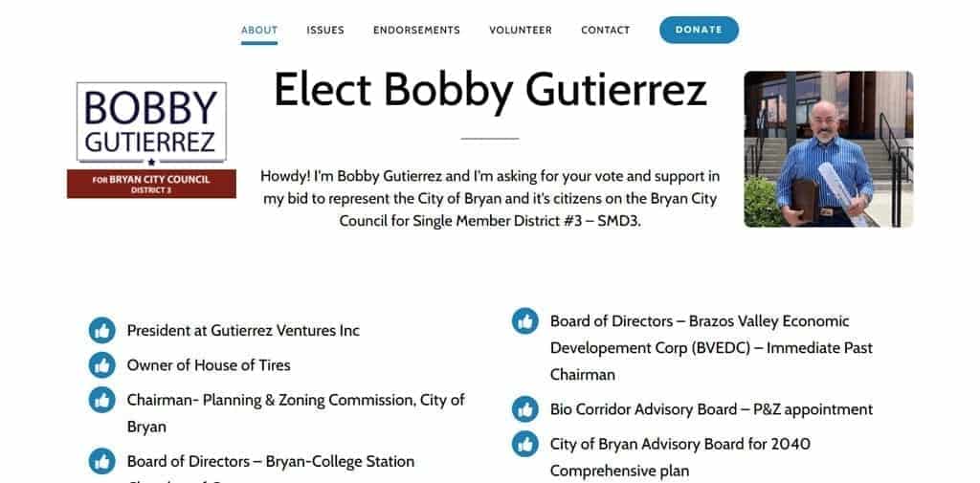Click the Owner of House of Tires text

[x=209, y=365]
